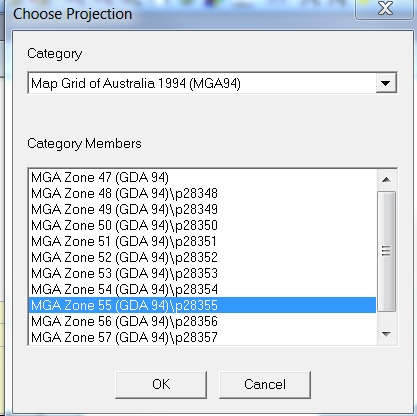417x416 pixels.
Task: Confirm projection with OK button
Action: 161,384
